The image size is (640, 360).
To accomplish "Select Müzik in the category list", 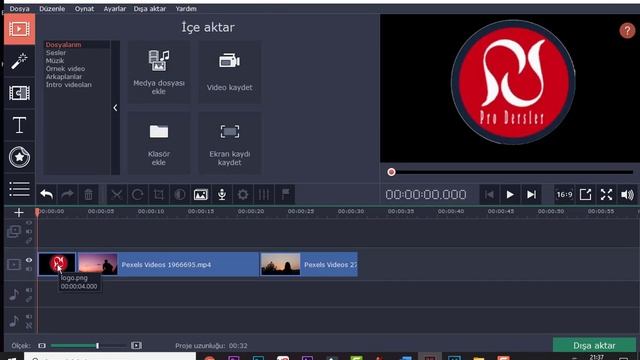I will 55,60.
